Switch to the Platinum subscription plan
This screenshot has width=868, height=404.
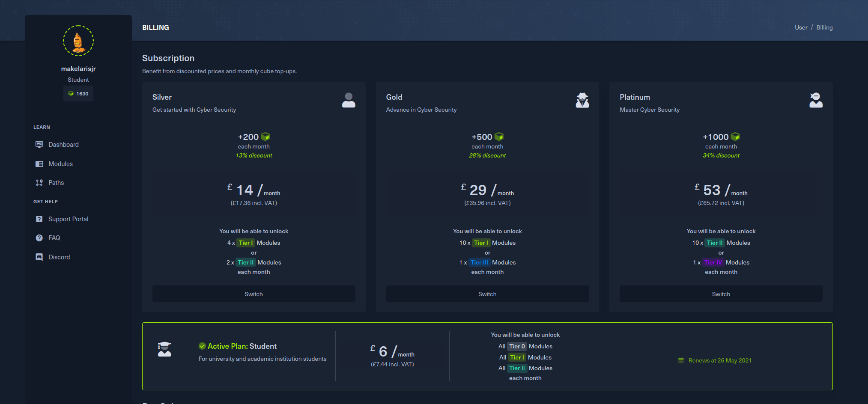721,294
